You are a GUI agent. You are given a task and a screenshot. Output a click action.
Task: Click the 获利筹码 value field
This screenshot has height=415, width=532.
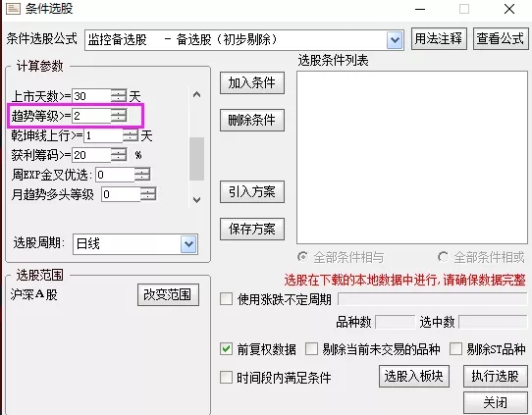[91, 155]
